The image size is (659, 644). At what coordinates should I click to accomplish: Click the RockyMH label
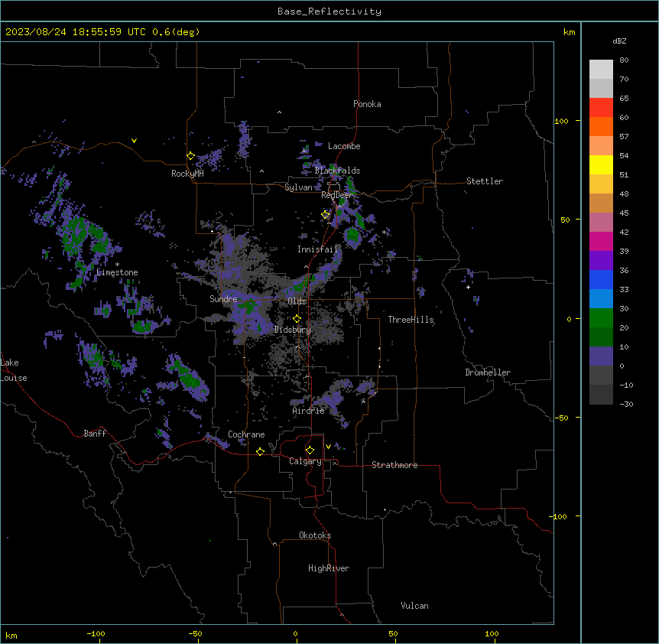click(187, 174)
